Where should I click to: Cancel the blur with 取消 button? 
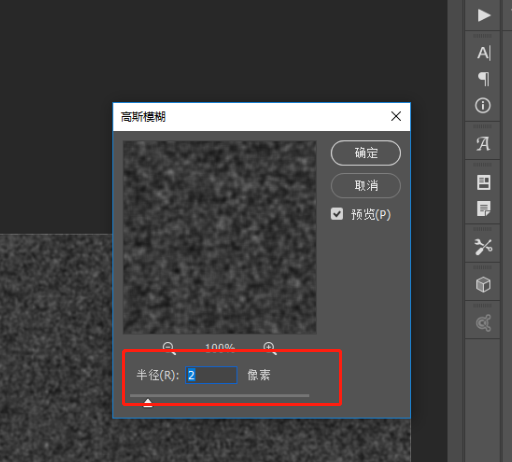coord(366,186)
